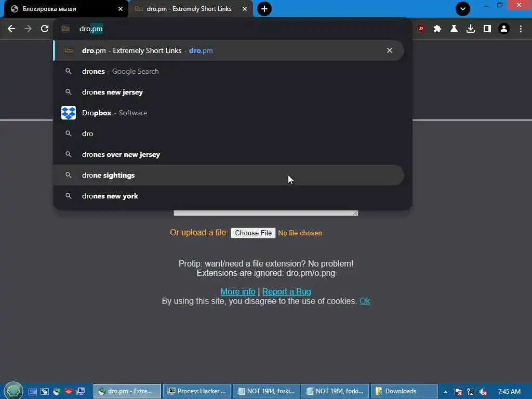532x399 pixels.
Task: Switch to the dro.pm Extremely Short Links tab
Action: tap(191, 9)
